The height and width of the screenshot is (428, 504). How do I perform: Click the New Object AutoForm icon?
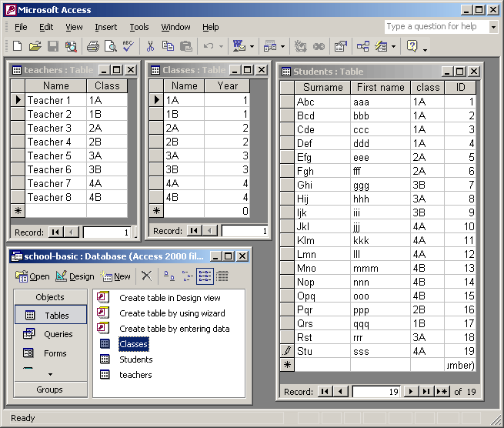[381, 46]
